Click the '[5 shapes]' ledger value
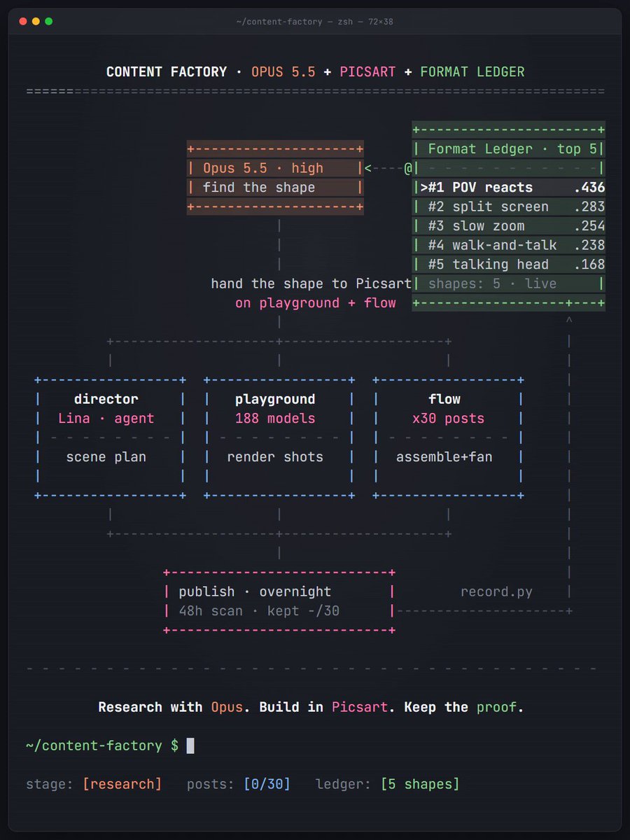 [420, 784]
